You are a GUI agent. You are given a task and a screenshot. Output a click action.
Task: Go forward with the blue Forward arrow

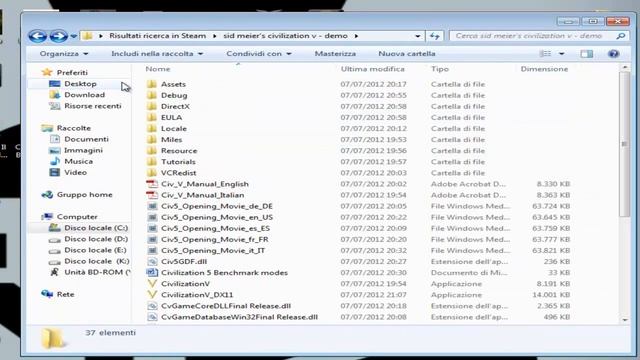pos(58,36)
